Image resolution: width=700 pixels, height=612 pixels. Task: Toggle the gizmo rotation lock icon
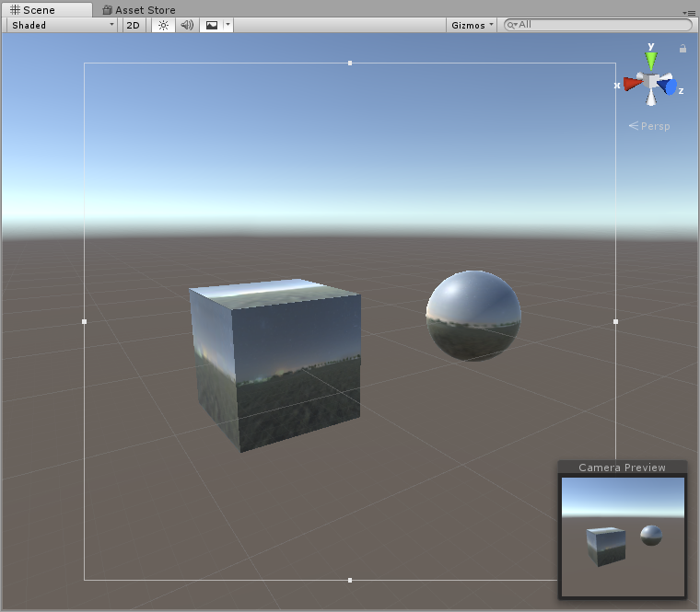tap(682, 48)
